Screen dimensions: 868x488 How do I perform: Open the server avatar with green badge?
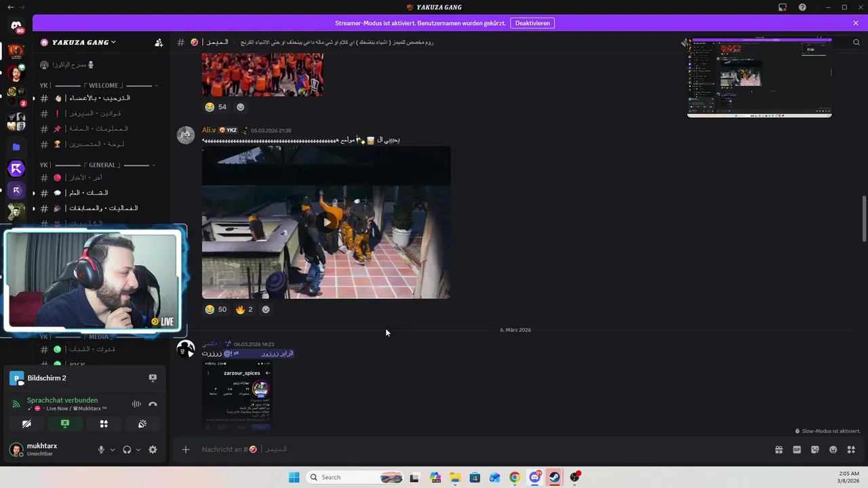(x=16, y=73)
